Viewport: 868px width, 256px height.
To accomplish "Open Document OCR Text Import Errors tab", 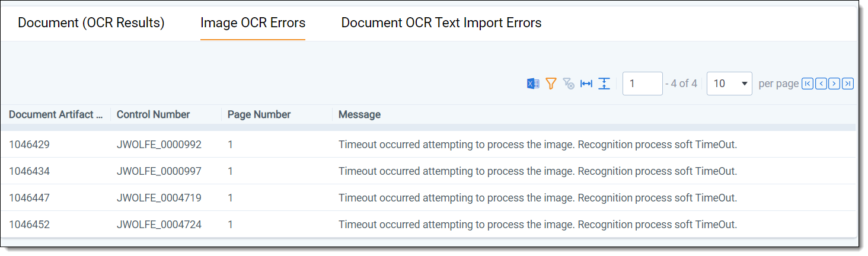I will 441,23.
